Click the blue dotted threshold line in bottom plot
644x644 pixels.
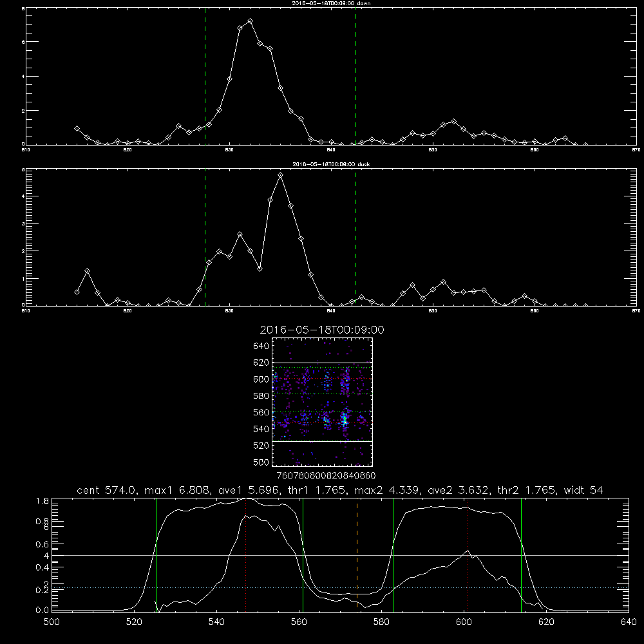click(x=340, y=588)
